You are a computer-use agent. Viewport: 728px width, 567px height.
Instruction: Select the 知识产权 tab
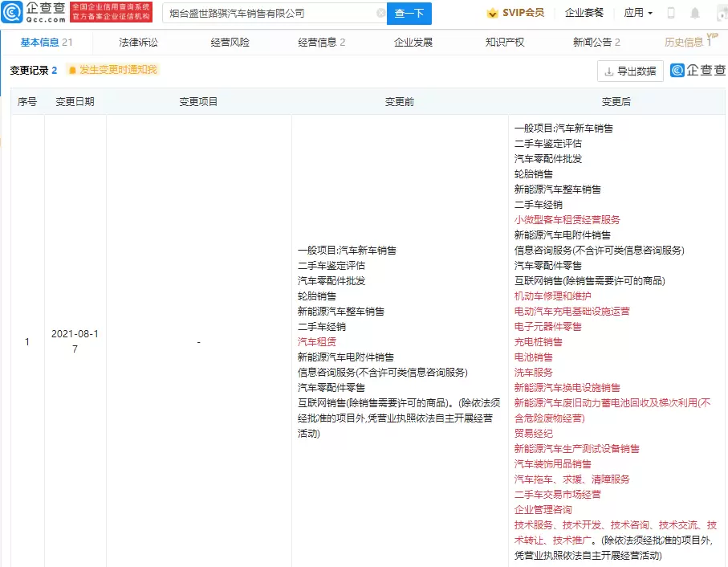(505, 42)
